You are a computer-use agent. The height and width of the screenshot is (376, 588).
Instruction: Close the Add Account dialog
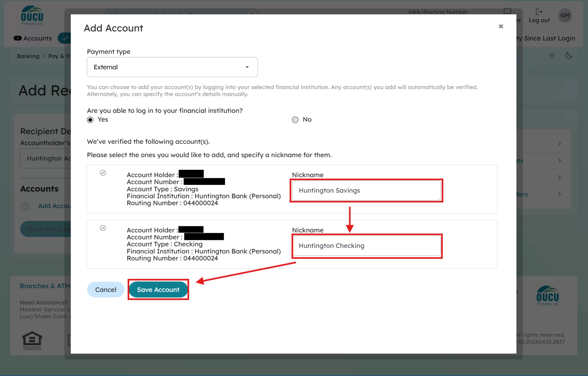(501, 26)
